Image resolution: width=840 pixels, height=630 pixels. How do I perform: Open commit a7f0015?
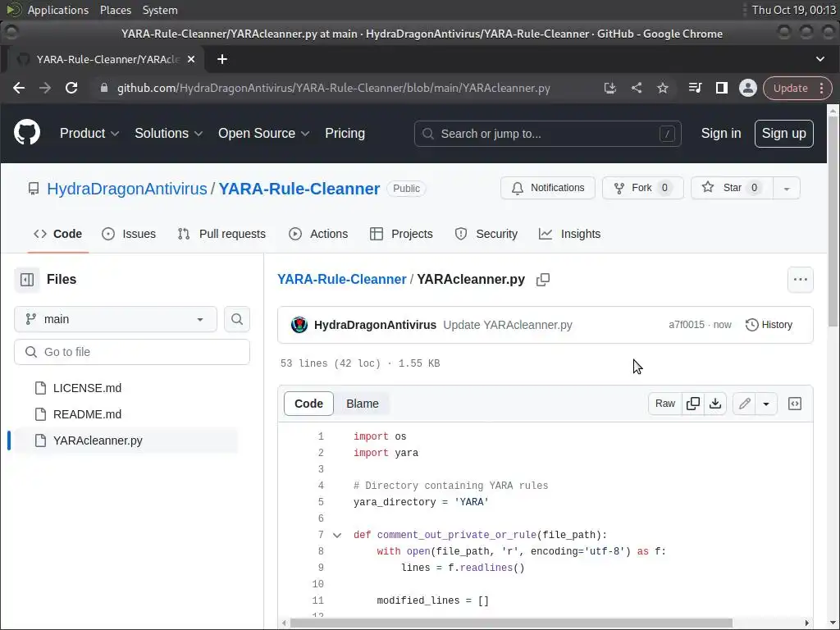(x=687, y=325)
